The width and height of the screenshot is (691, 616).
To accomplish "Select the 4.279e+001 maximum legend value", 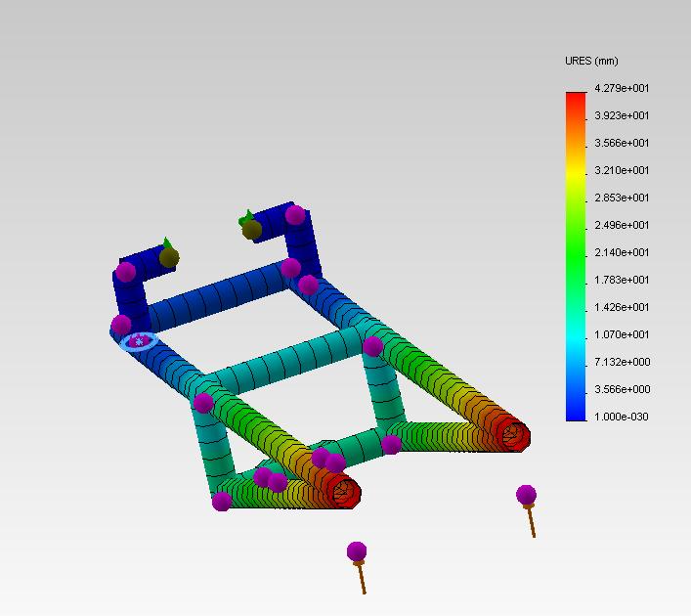I will coord(622,88).
